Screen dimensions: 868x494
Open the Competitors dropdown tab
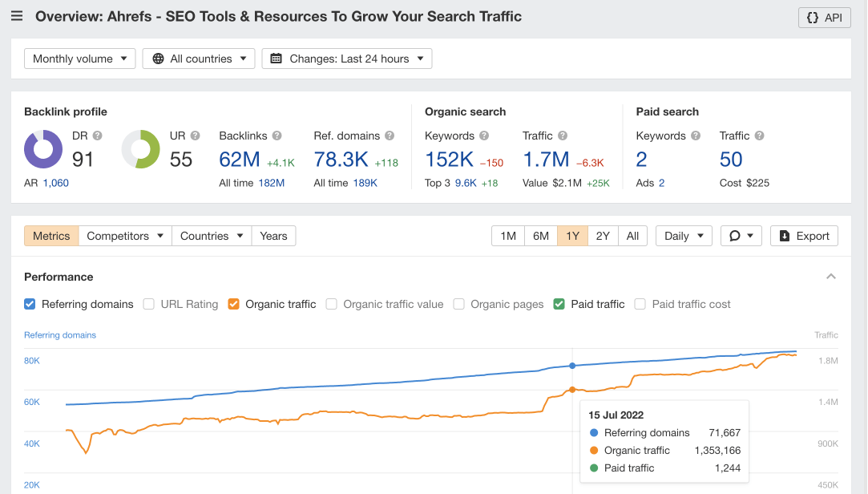pos(125,236)
